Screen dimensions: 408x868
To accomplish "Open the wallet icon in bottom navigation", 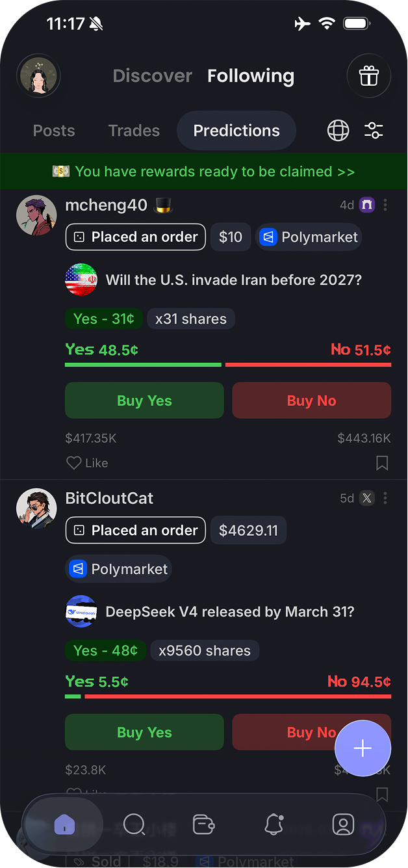I will (x=204, y=824).
